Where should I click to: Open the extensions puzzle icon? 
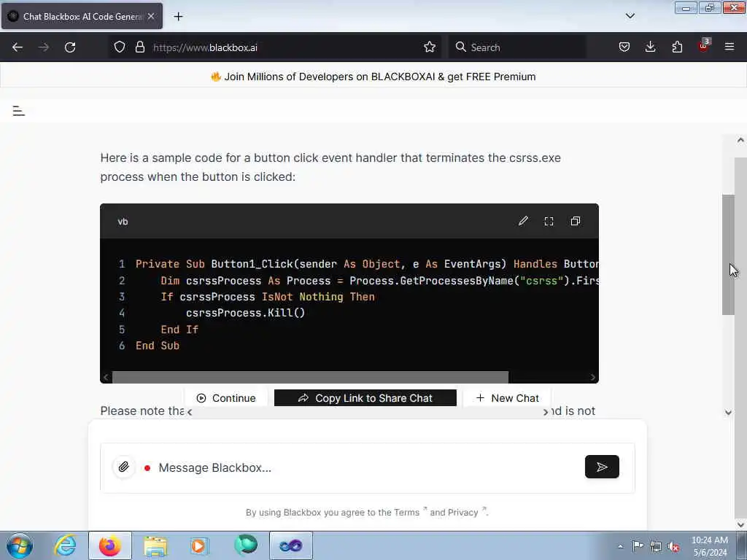point(677,47)
